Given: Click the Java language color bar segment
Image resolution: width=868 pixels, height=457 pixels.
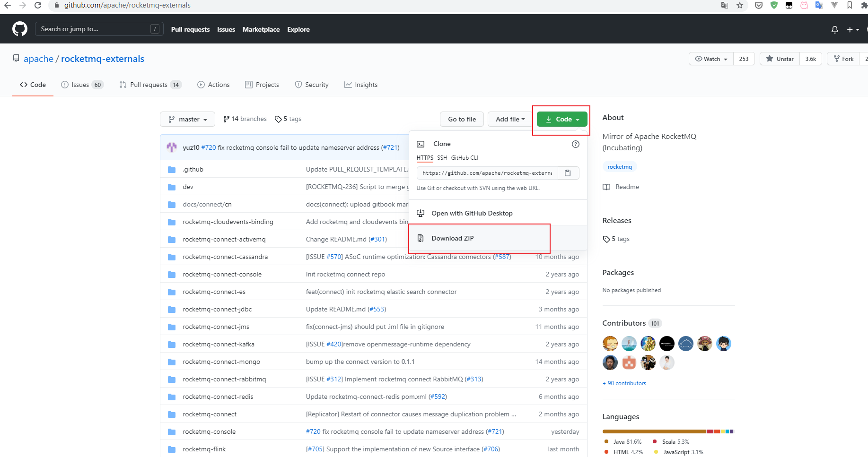Looking at the screenshot, I should tap(654, 431).
